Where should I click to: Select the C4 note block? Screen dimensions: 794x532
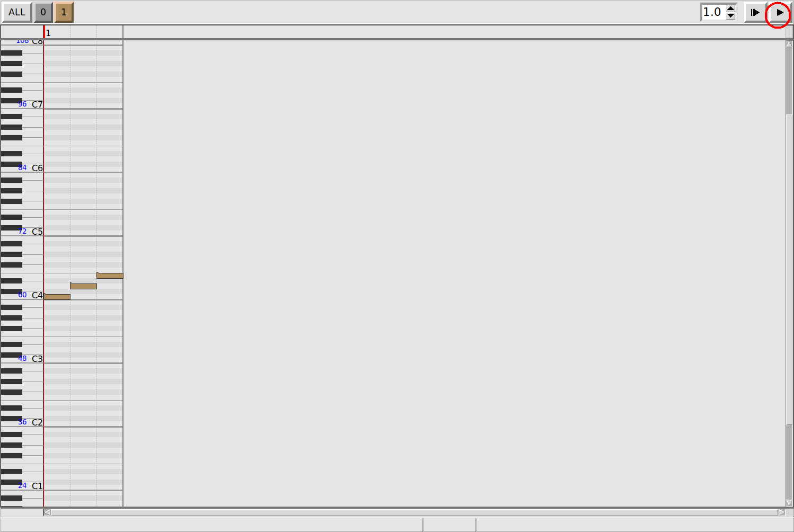point(57,297)
